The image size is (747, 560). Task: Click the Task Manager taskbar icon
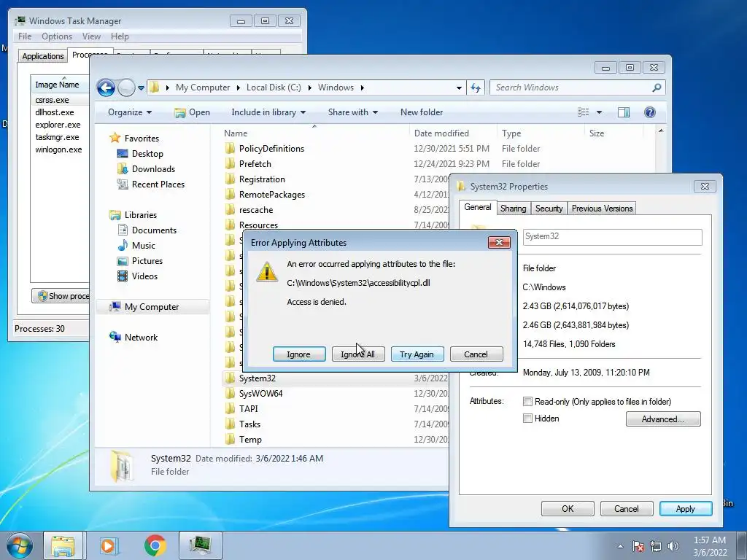201,545
